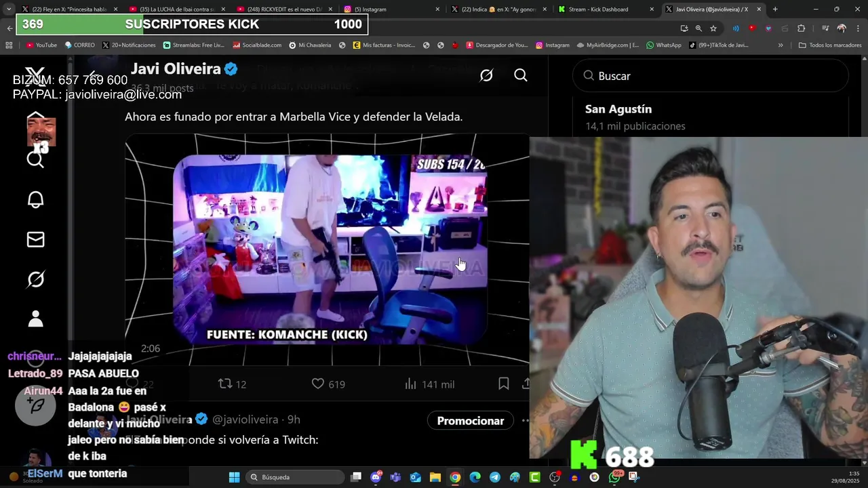
Task: Open X messages envelope icon
Action: click(35, 239)
